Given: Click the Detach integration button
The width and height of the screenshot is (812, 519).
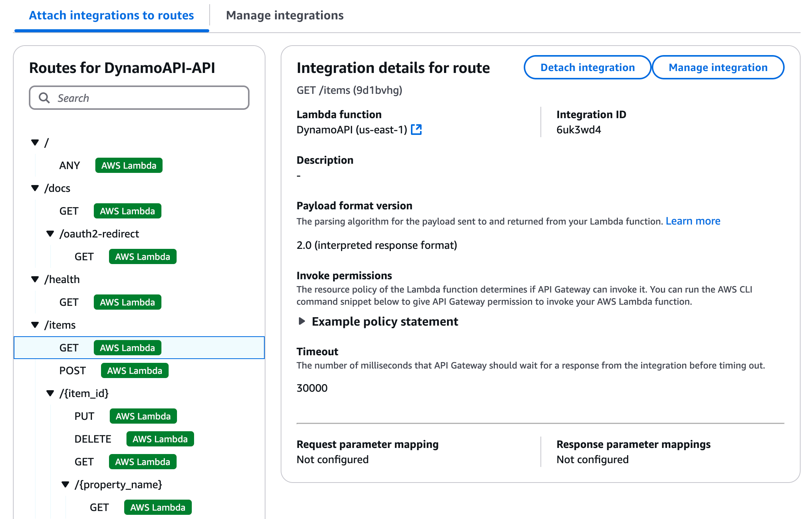Looking at the screenshot, I should 587,67.
